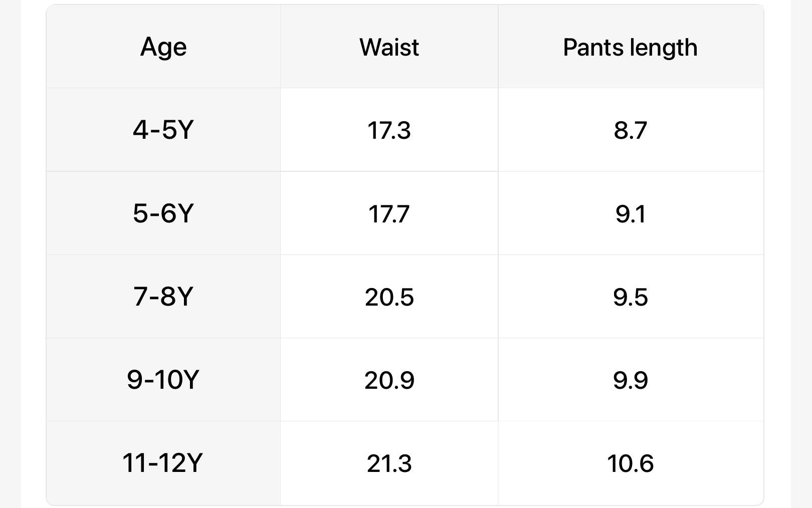Tap the 9.5 pants length value

point(630,297)
